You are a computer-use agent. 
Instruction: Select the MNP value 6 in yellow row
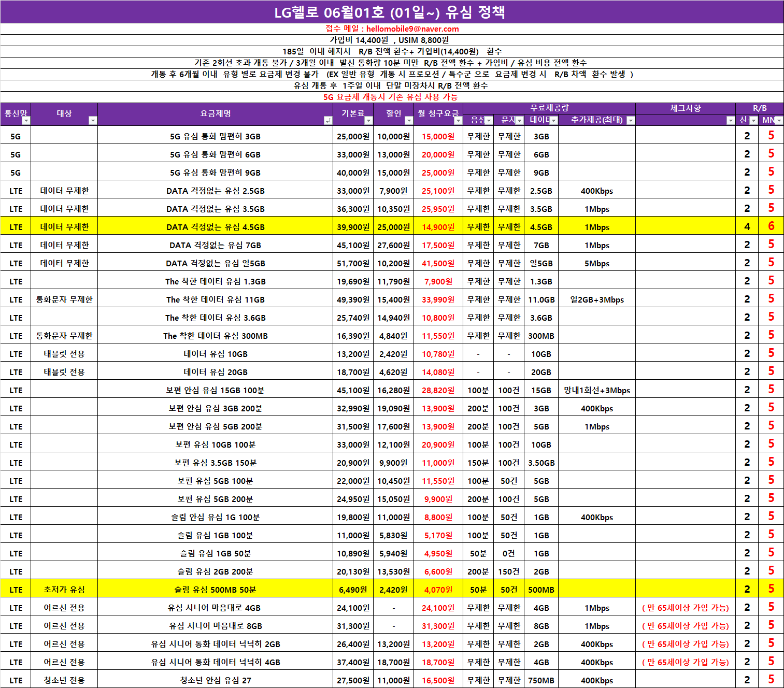coord(771,226)
